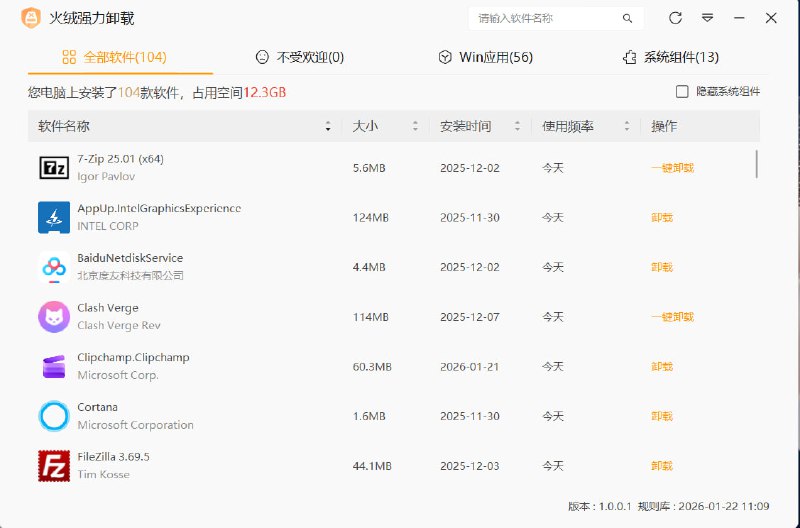The image size is (800, 528).
Task: Click the 7-Zip 25.01 (x64) name
Action: [x=120, y=159]
